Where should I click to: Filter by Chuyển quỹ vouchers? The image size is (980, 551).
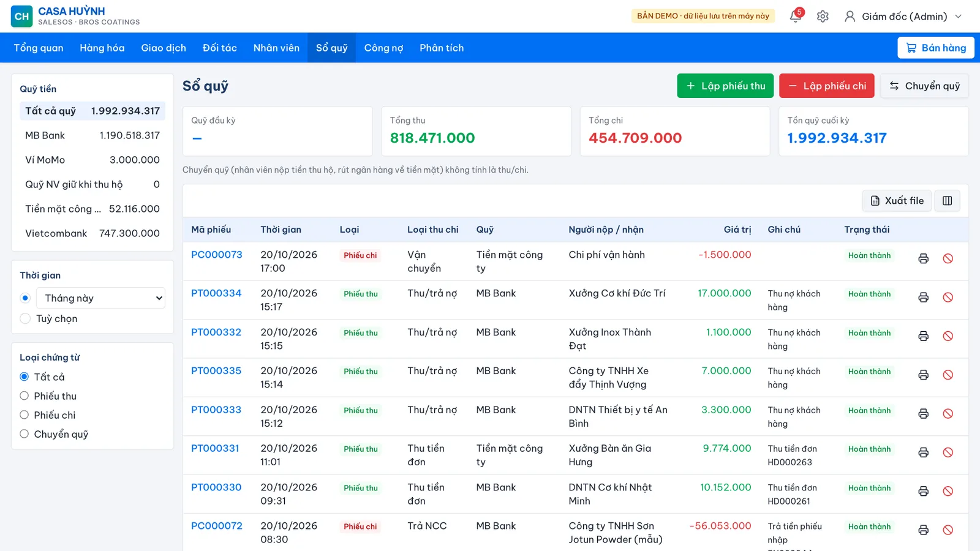tap(24, 433)
